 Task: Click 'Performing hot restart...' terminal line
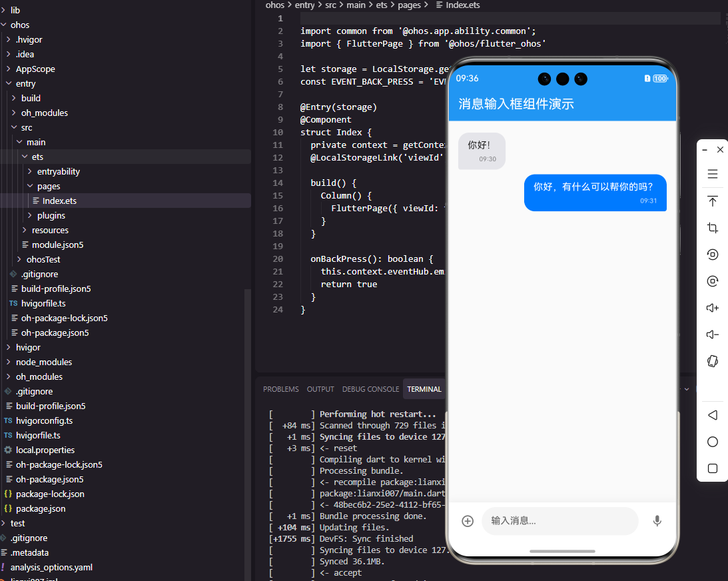click(378, 414)
